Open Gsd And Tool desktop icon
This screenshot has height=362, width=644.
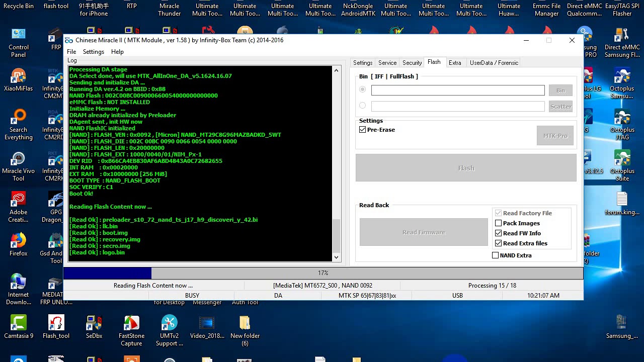[52, 248]
